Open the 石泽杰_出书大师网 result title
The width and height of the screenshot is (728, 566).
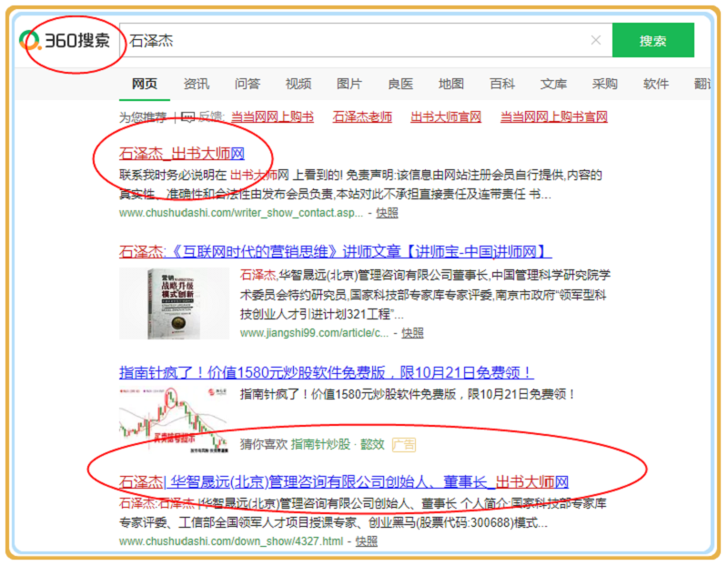click(x=182, y=151)
